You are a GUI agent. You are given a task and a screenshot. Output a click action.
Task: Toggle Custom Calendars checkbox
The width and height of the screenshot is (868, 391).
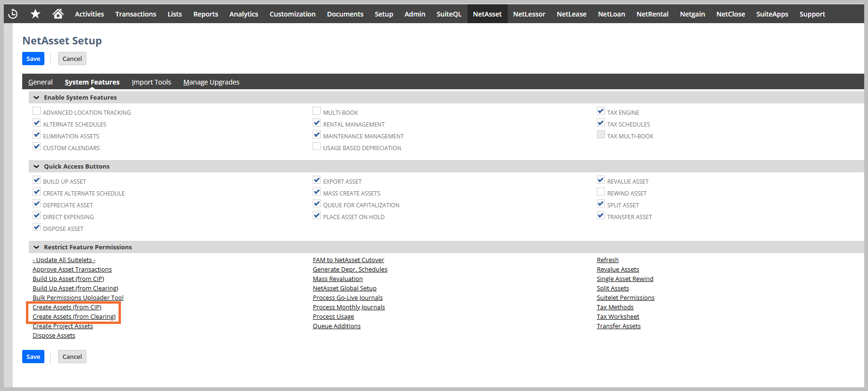[37, 146]
